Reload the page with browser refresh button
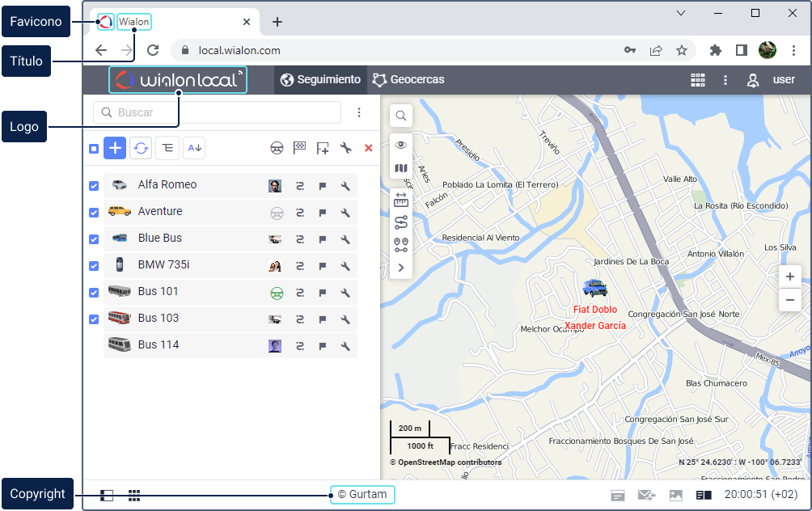The height and width of the screenshot is (511, 812). pos(152,50)
